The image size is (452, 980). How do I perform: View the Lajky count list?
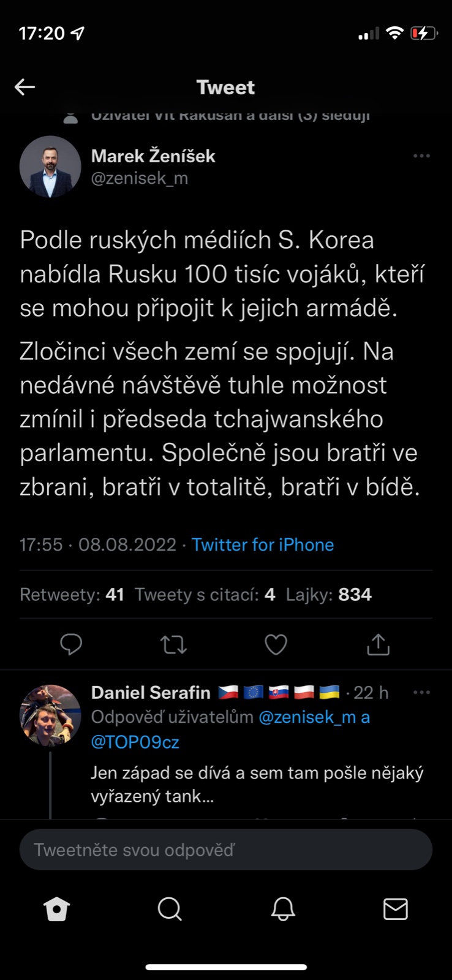pos(329,595)
